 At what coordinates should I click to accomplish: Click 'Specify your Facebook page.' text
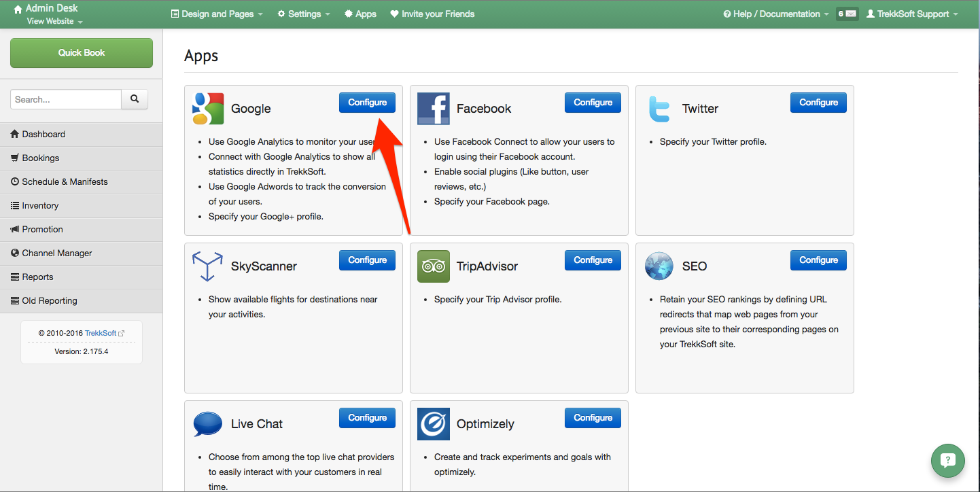click(492, 202)
